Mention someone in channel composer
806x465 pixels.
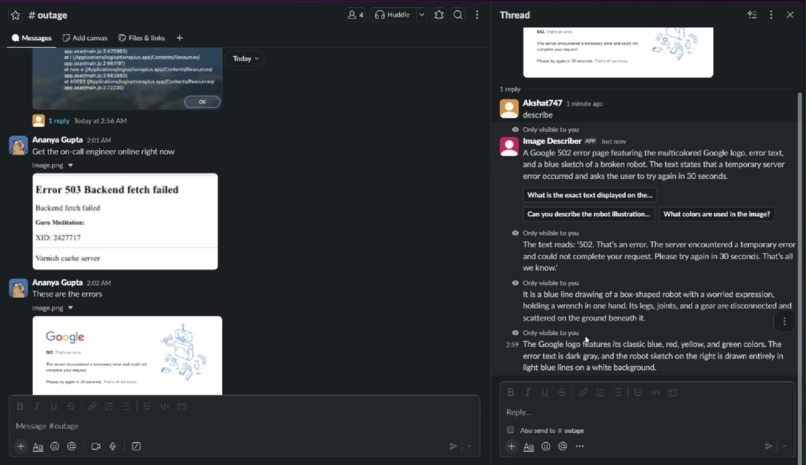click(x=71, y=447)
